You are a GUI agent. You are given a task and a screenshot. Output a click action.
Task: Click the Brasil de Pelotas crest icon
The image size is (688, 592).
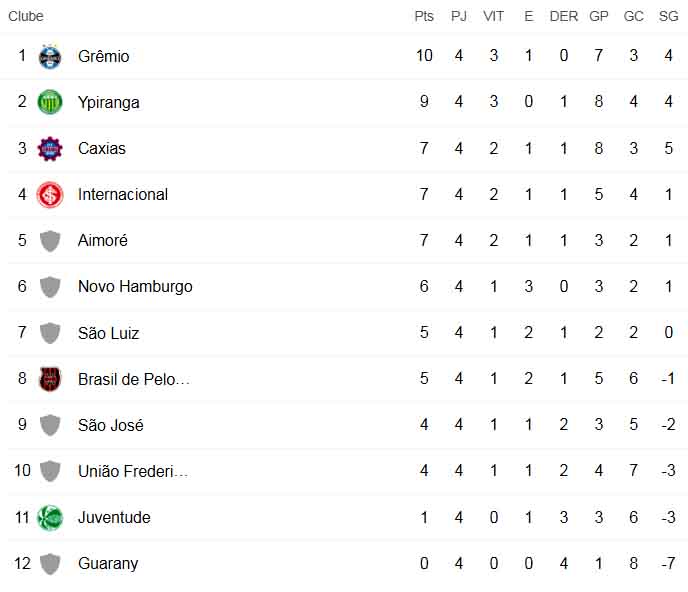[x=50, y=379]
